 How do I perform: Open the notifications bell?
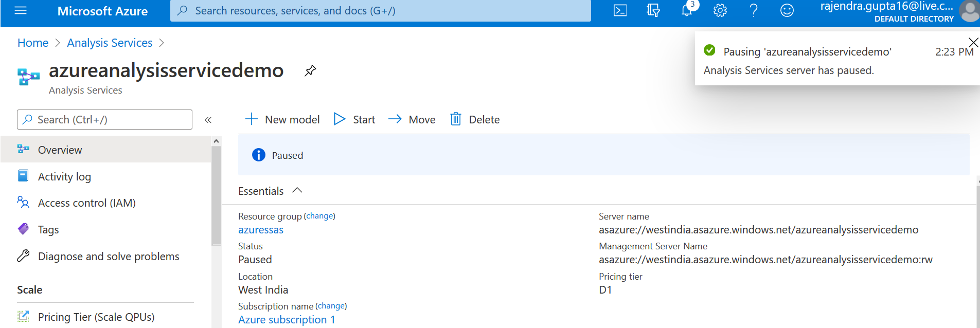[687, 11]
